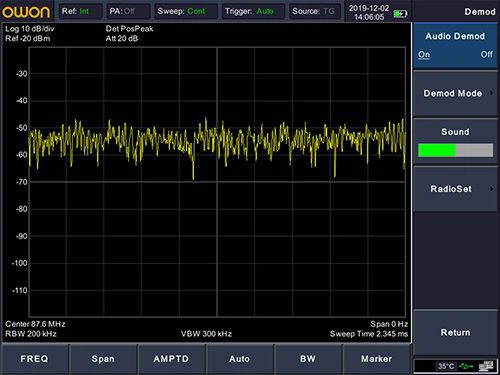
Task: Click the Sound label
Action: tap(455, 132)
